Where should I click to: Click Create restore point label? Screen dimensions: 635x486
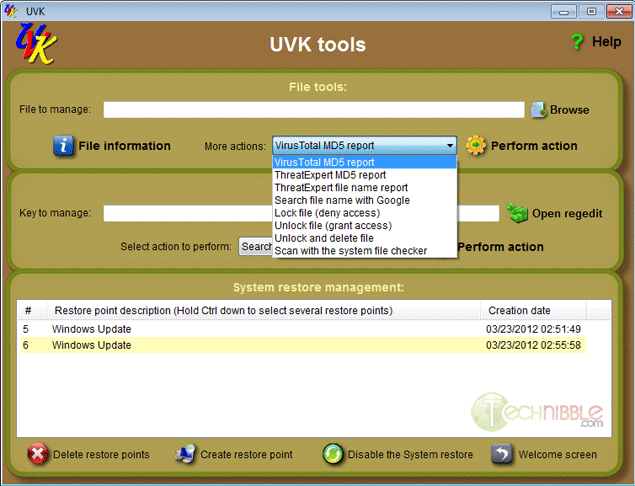coord(246,454)
